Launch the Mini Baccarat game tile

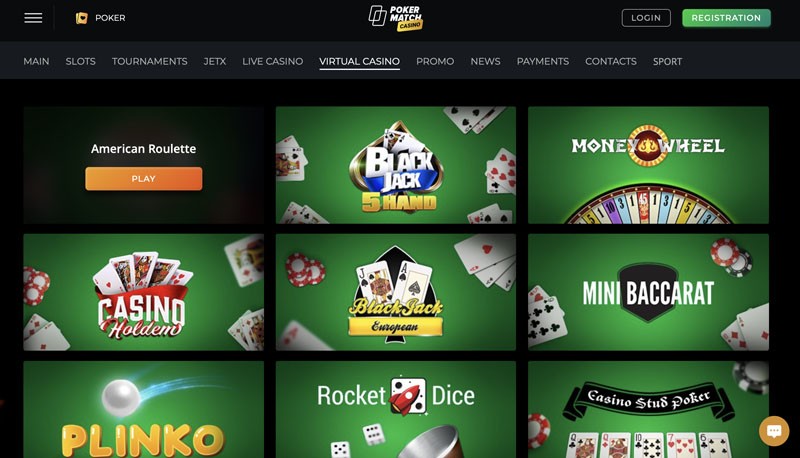[648, 292]
